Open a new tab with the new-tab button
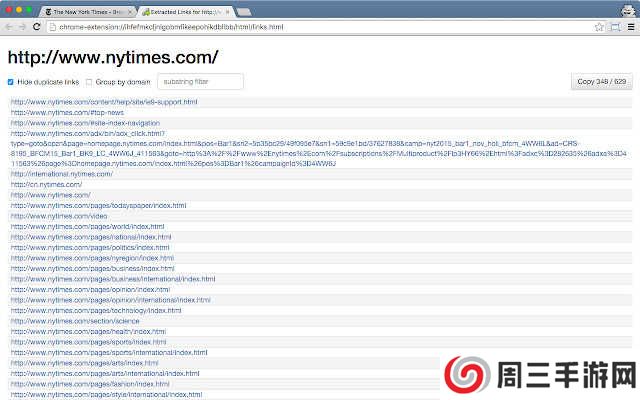 tap(244, 10)
